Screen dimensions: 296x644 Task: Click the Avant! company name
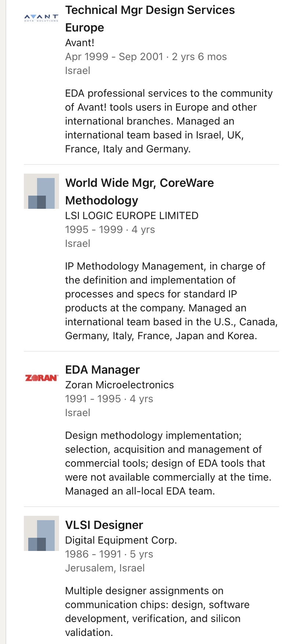[80, 42]
